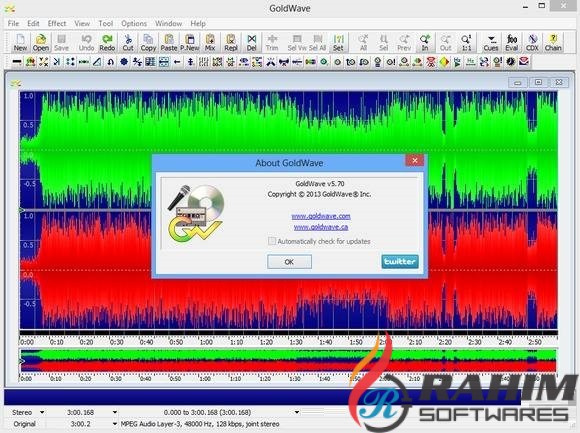Open the selection range dropdown arrow
Screen dimensions: 580x433
(297, 412)
